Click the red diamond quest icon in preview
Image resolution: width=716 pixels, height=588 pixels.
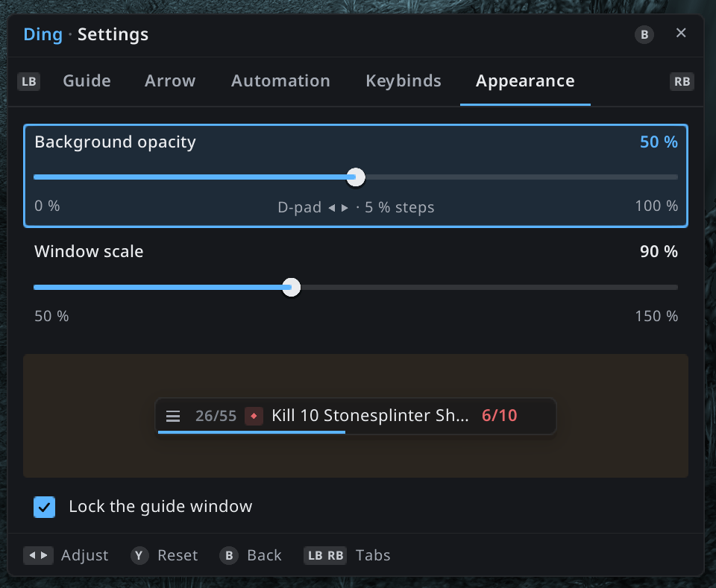[x=254, y=416]
